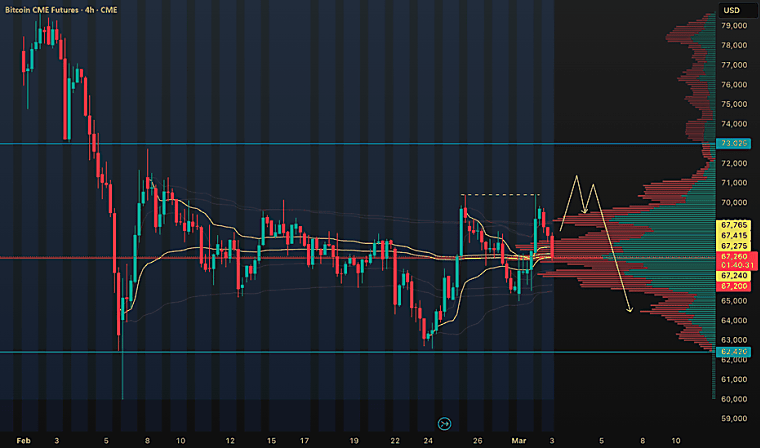Click the yellow 67,415 price label

click(x=733, y=236)
